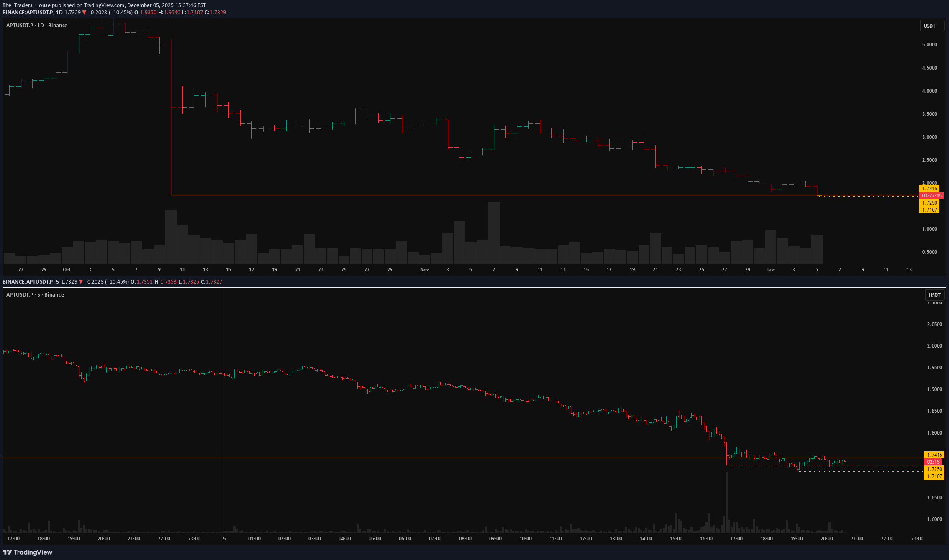Select the USDT currency button on 5-minute chart
Image resolution: width=949 pixels, height=560 pixels.
pyautogui.click(x=935, y=295)
